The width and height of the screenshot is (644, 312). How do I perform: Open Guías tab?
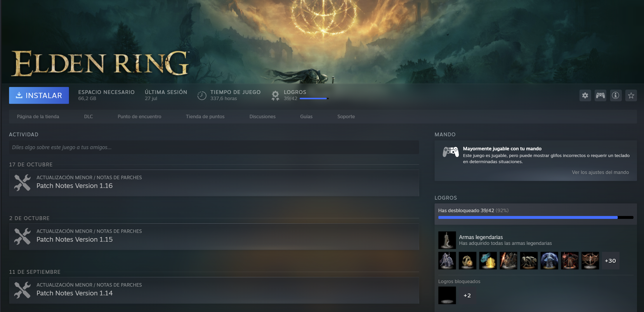306,116
